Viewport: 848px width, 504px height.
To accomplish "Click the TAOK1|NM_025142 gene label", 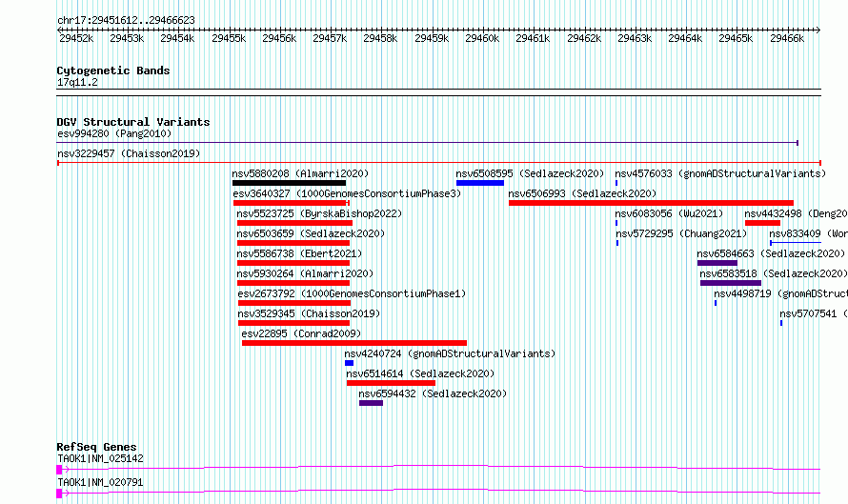I will point(100,458).
